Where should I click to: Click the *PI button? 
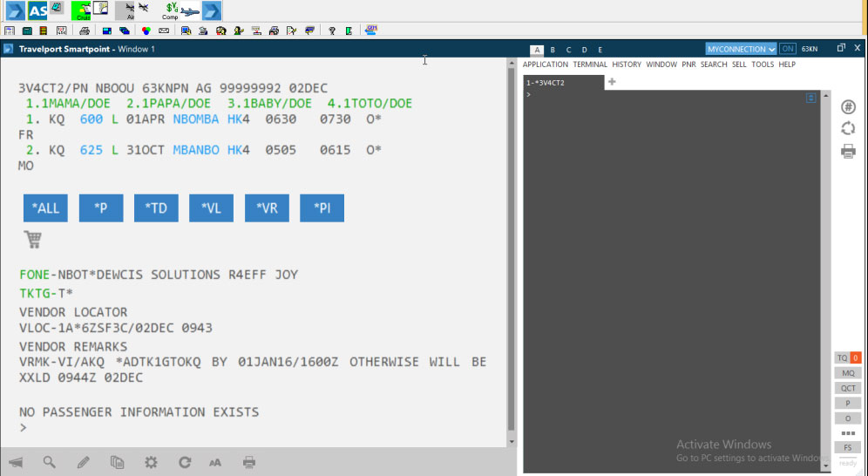[322, 208]
